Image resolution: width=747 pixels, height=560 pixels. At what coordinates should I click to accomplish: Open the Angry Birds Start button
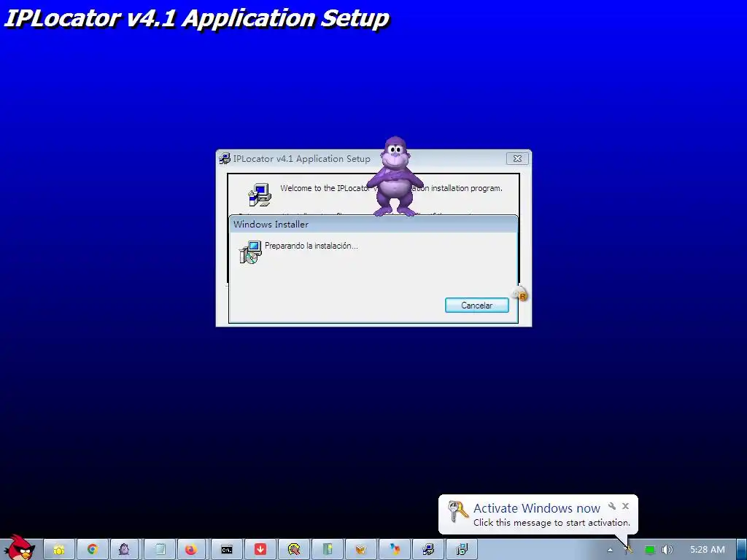coord(19,548)
